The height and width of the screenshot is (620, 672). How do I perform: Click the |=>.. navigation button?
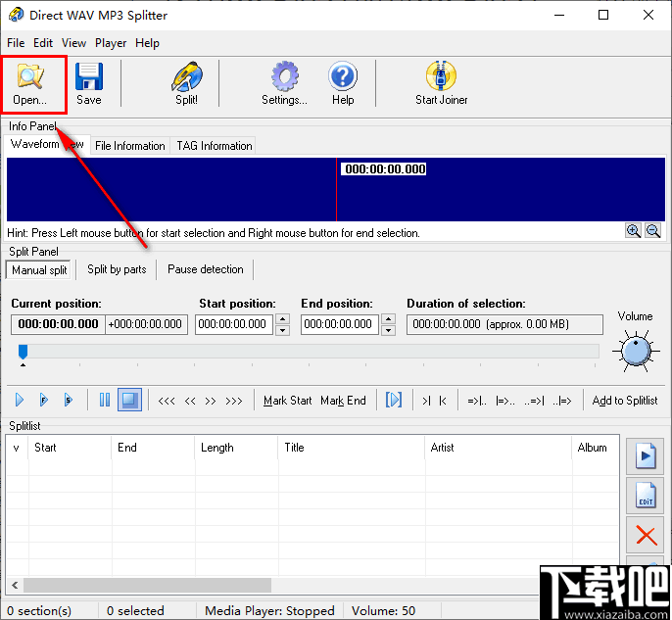tap(505, 401)
